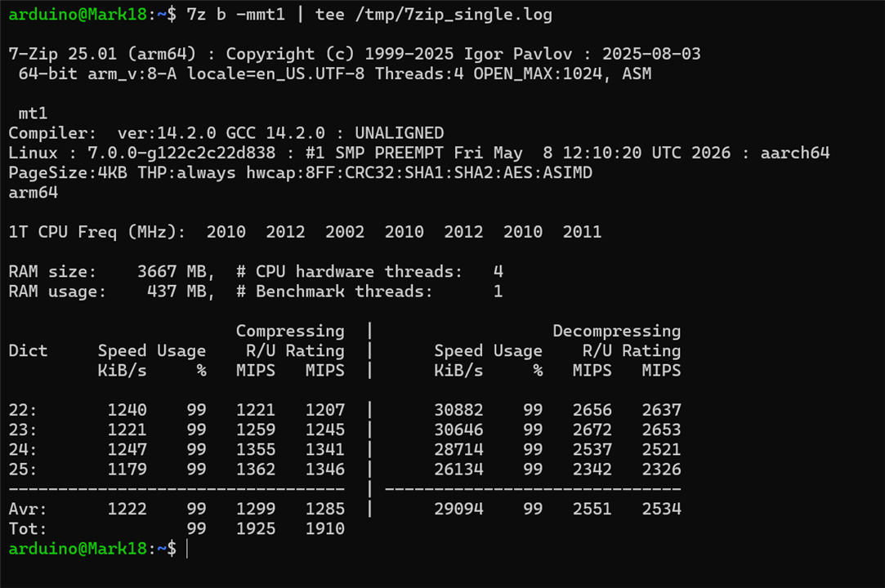The height and width of the screenshot is (588, 885).
Task: Click total rating value 1910
Action: coord(325,528)
